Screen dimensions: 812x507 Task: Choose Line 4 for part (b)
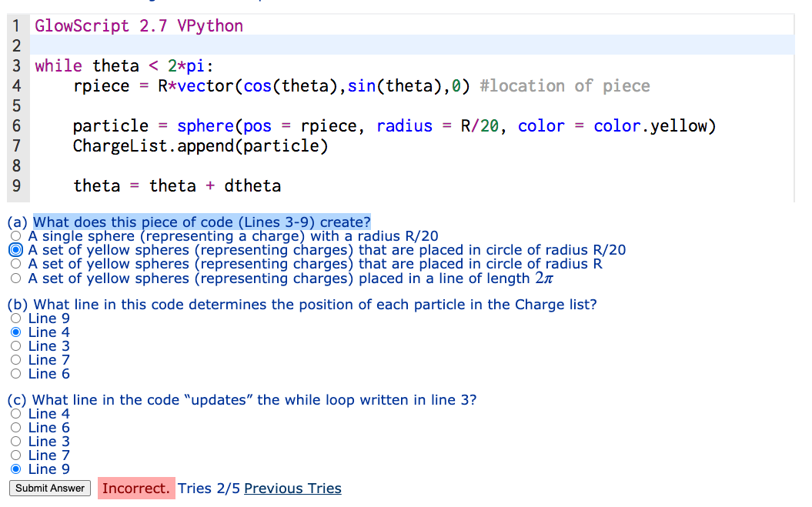coord(16,332)
